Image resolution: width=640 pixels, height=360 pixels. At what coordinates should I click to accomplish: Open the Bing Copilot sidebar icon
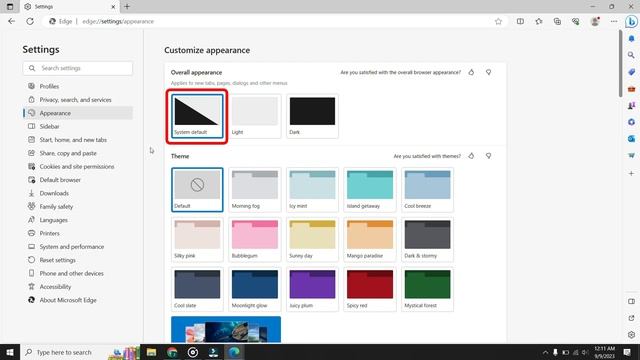pos(631,21)
